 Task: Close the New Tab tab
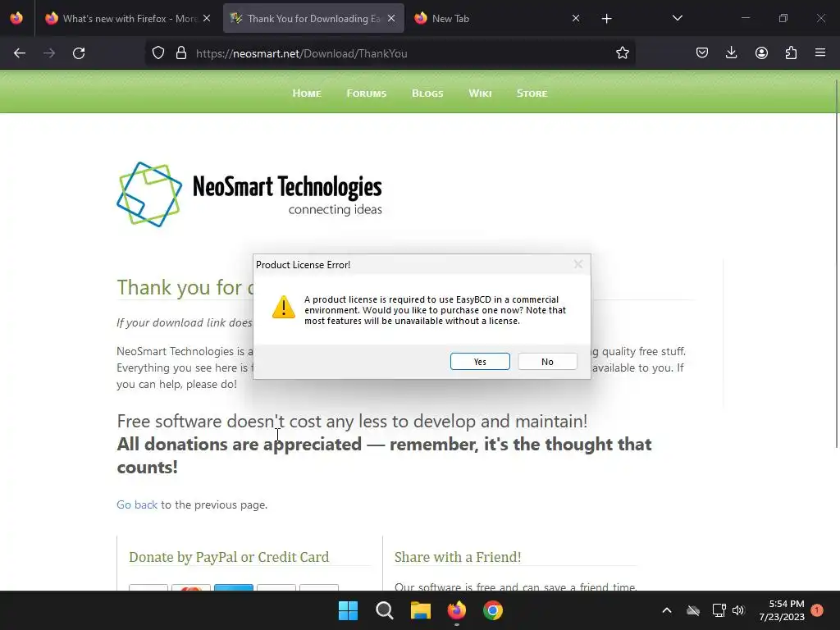[x=576, y=18]
